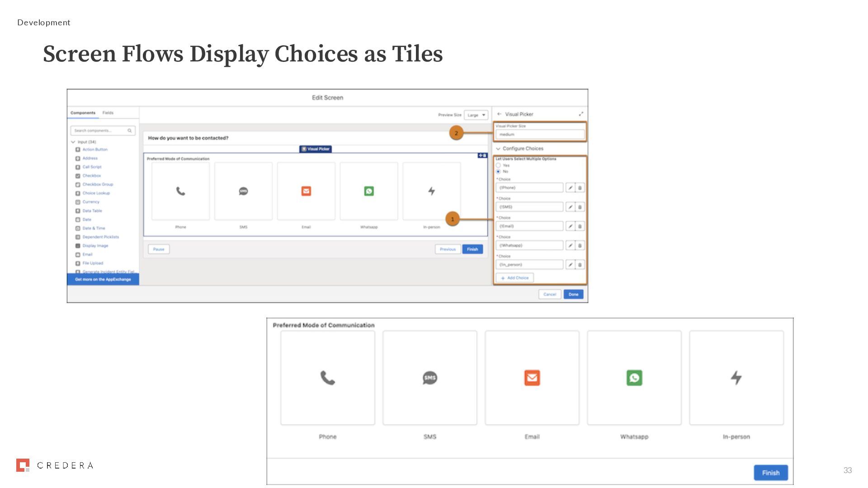Click Get more on the AppExchange
This screenshot has width=868, height=488.
click(x=103, y=279)
